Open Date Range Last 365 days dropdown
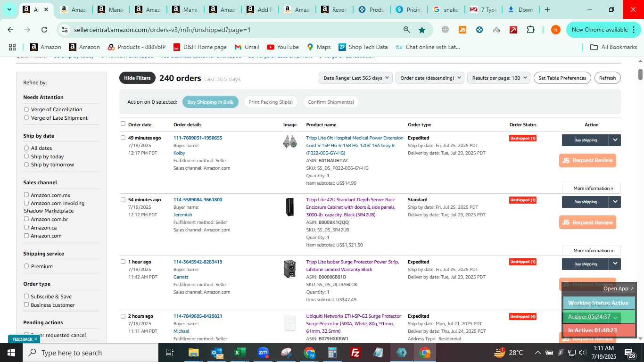 pyautogui.click(x=355, y=78)
